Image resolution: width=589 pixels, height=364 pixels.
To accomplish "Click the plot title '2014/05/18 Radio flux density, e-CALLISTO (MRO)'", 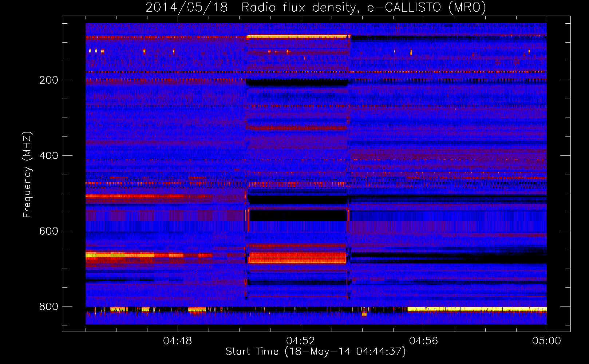I will click(316, 7).
